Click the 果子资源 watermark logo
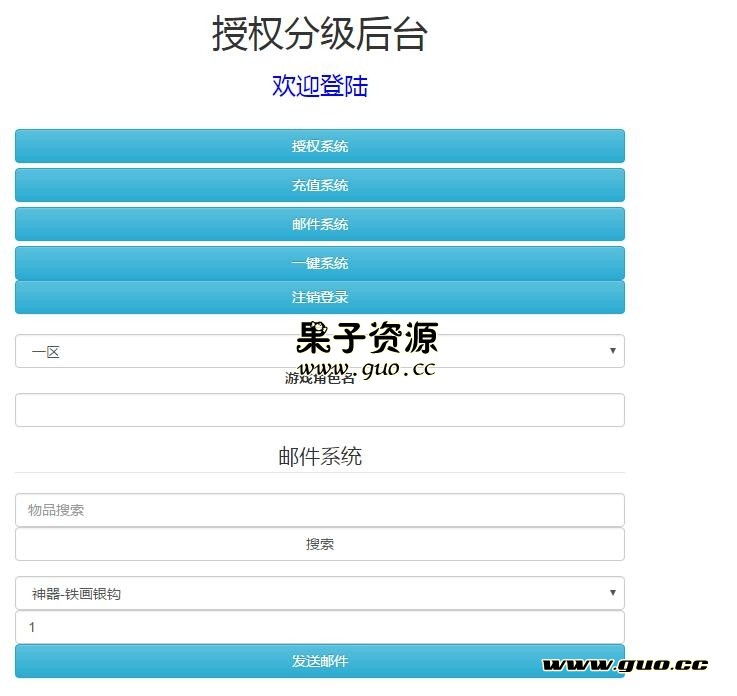The image size is (737, 696). 367,337
